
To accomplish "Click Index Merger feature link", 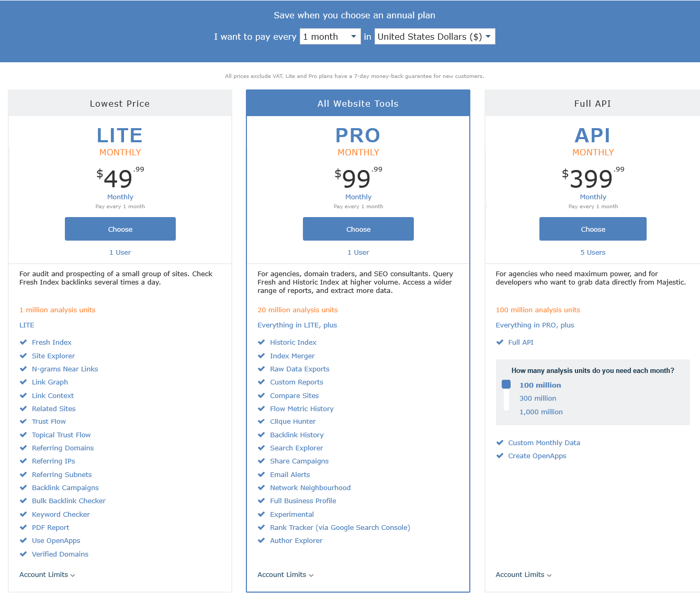I will pyautogui.click(x=292, y=356).
